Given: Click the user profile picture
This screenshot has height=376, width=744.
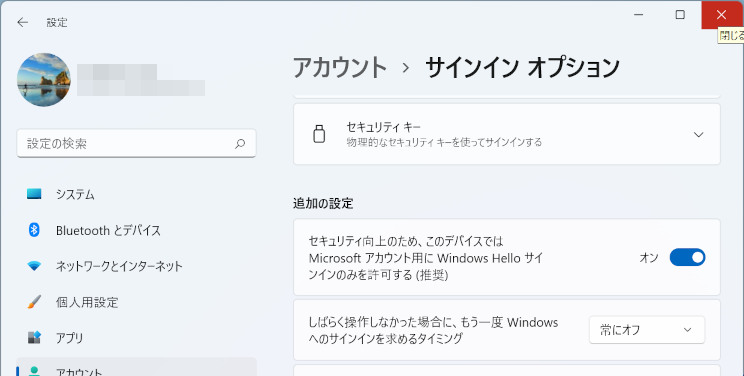Looking at the screenshot, I should [44, 80].
